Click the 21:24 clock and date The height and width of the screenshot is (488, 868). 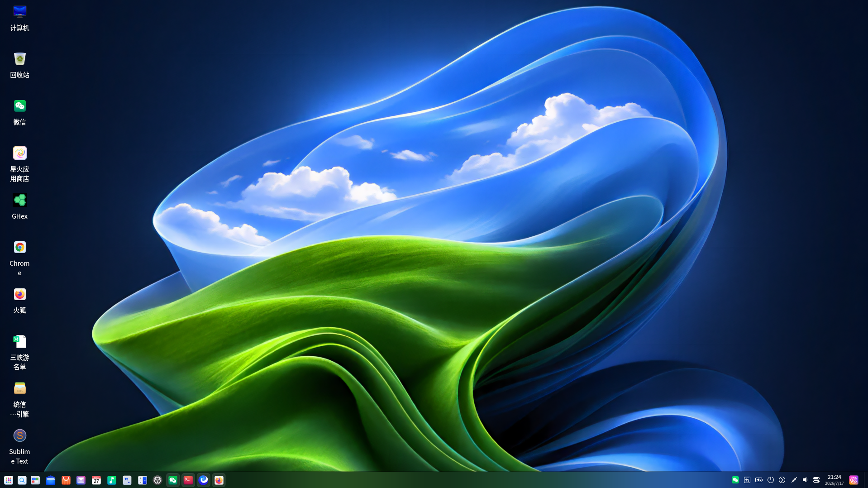(x=835, y=480)
